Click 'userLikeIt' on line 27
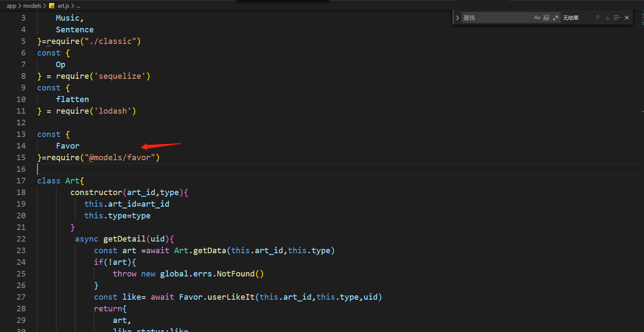Image resolution: width=644 pixels, height=332 pixels. pyautogui.click(x=231, y=297)
